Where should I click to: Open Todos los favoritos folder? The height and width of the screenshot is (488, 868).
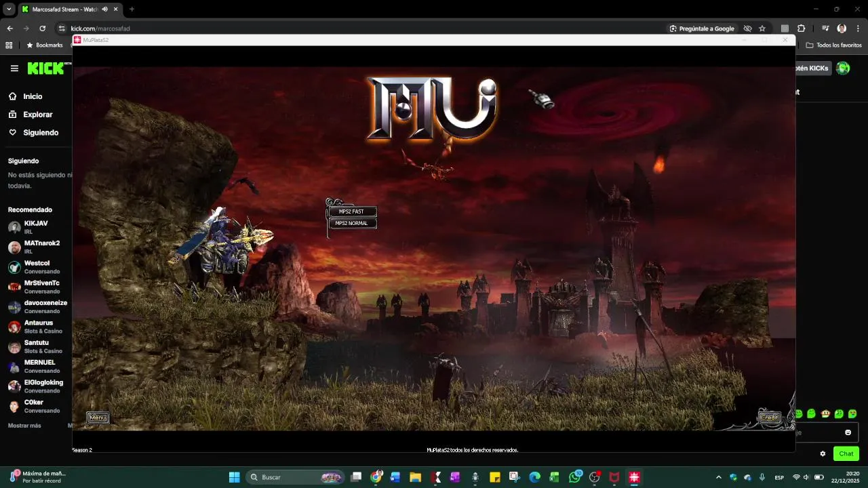tap(833, 45)
